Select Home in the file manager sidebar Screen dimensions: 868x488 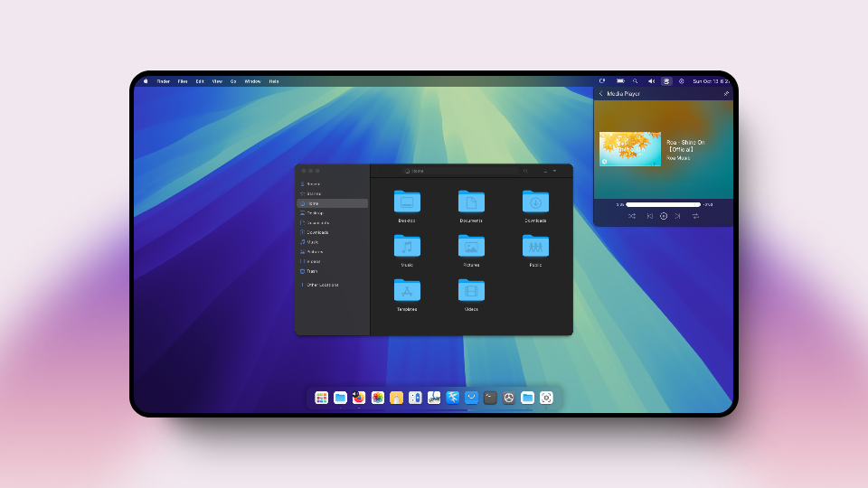tap(332, 203)
